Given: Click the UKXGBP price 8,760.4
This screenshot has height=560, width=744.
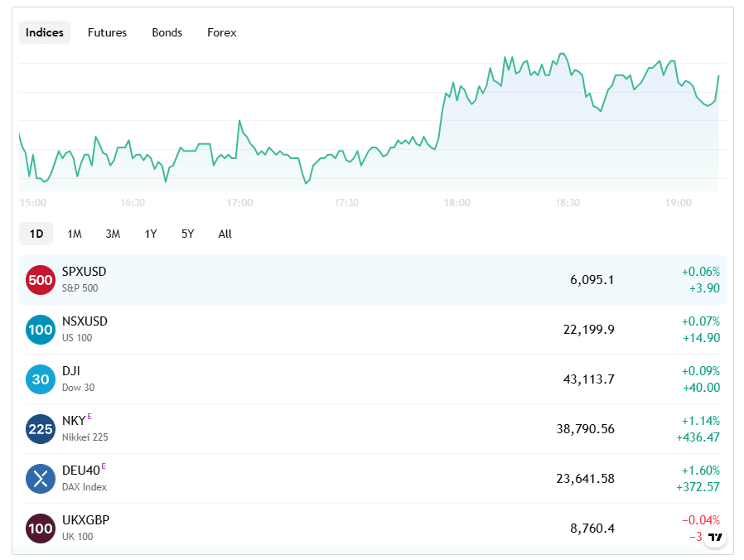Looking at the screenshot, I should 592,529.
